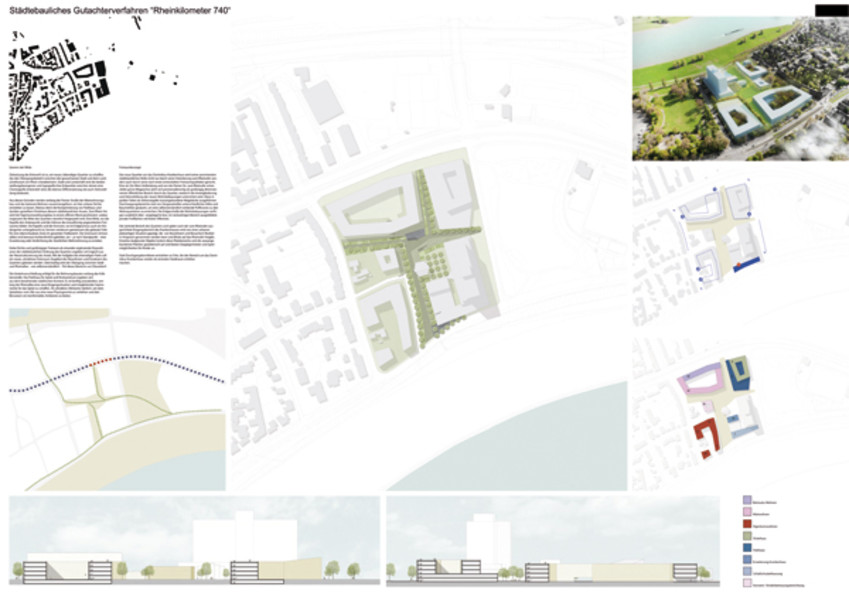
Task: Click the red marker on dotted route line
Action: pyautogui.click(x=98, y=364)
